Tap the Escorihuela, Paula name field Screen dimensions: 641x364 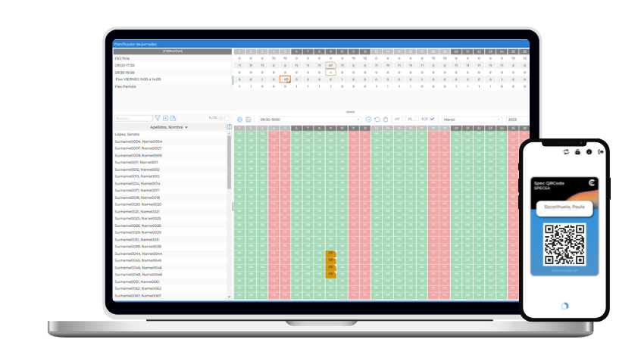pyautogui.click(x=564, y=207)
